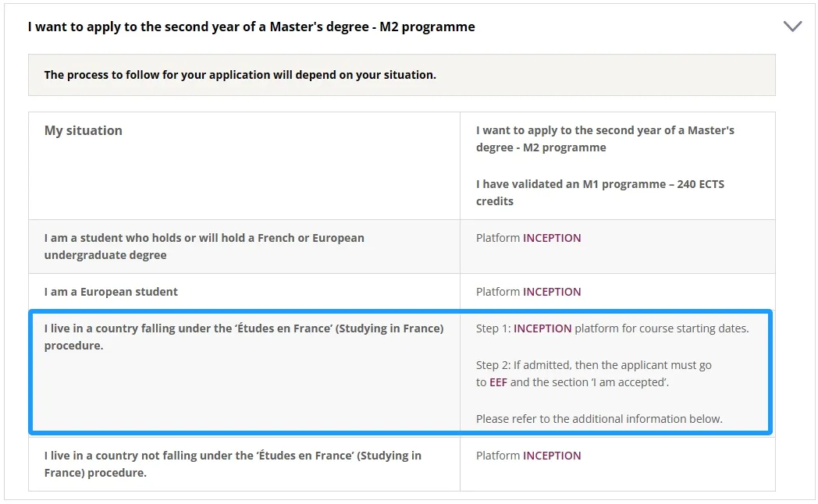Open INCEPTION link for countries not under Études en France
Image resolution: width=818 pixels, height=504 pixels.
click(552, 456)
